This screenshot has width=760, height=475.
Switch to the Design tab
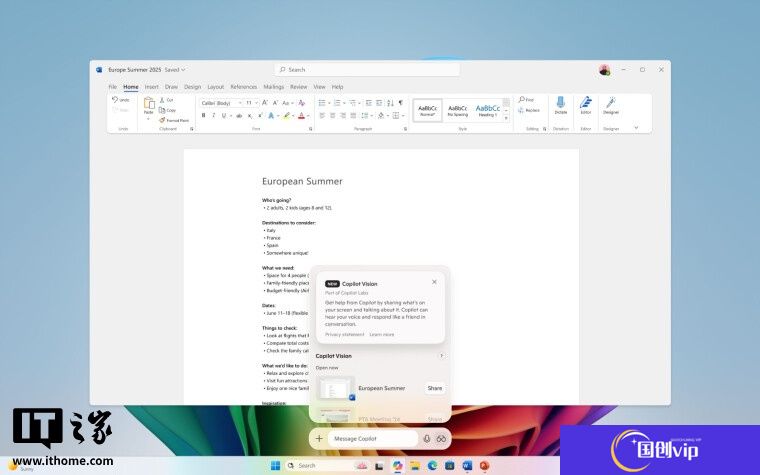[192, 87]
